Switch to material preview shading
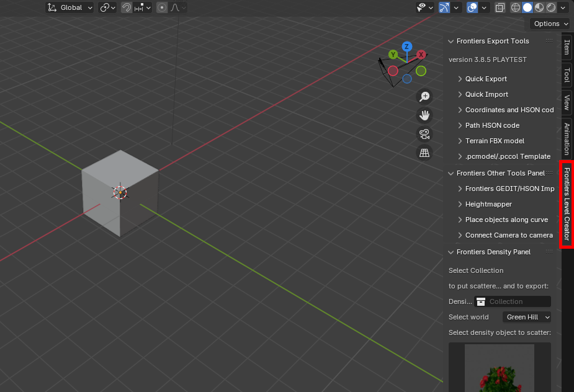The width and height of the screenshot is (574, 392). 539,7
